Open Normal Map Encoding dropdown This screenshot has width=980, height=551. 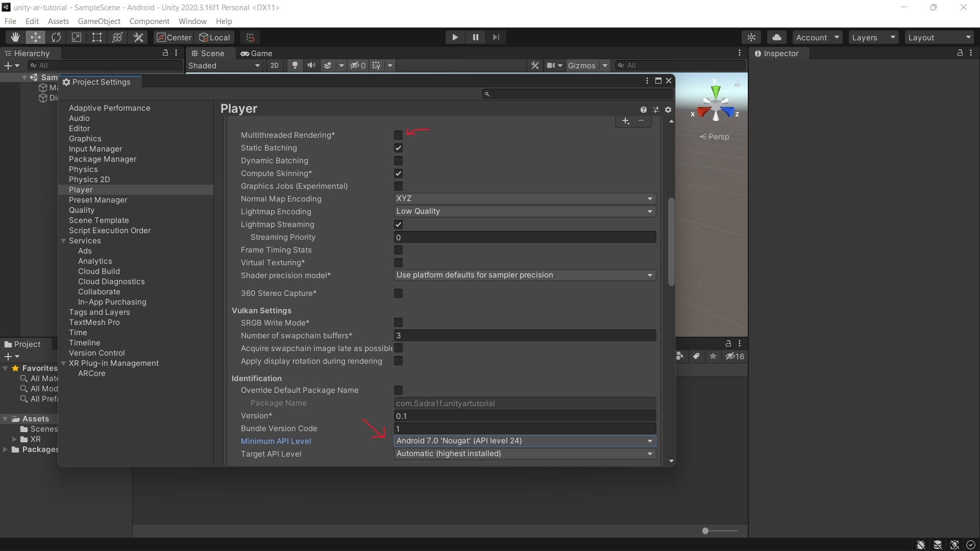tap(525, 198)
